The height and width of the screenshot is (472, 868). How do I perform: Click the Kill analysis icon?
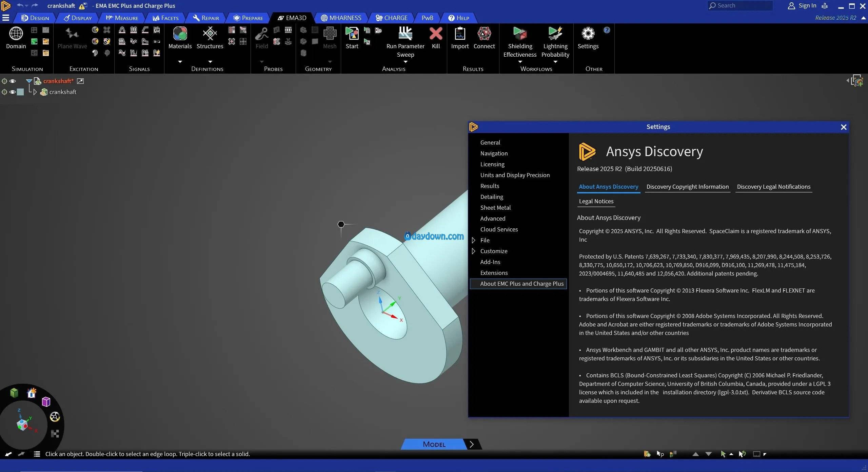click(436, 33)
